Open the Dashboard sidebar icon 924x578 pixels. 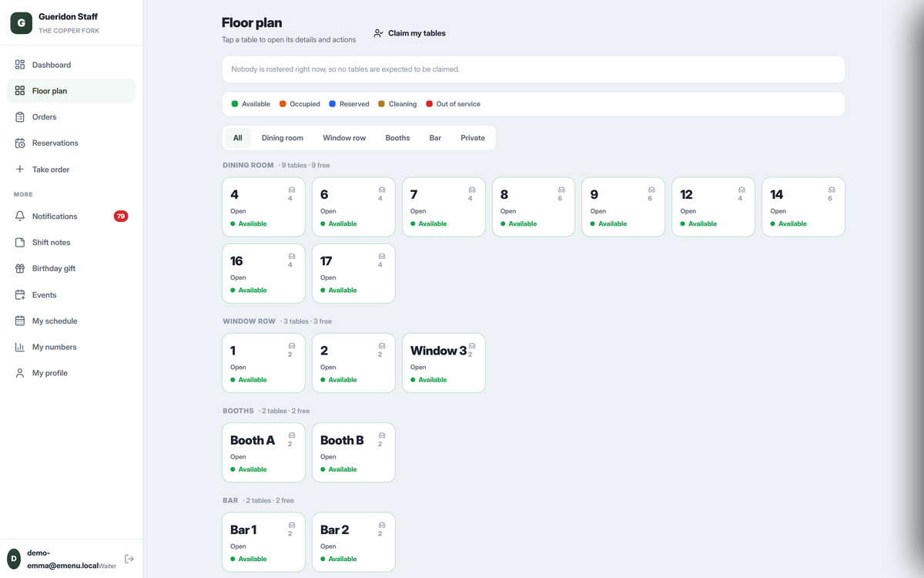pos(20,65)
